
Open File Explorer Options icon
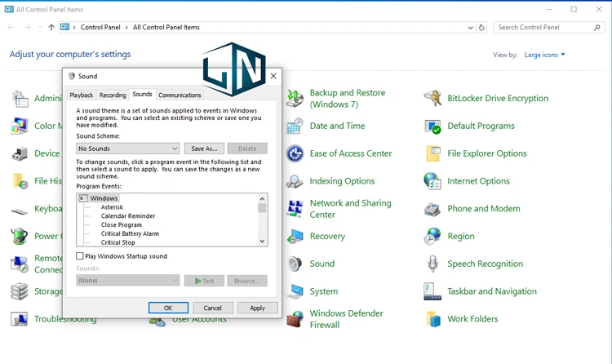coord(432,153)
